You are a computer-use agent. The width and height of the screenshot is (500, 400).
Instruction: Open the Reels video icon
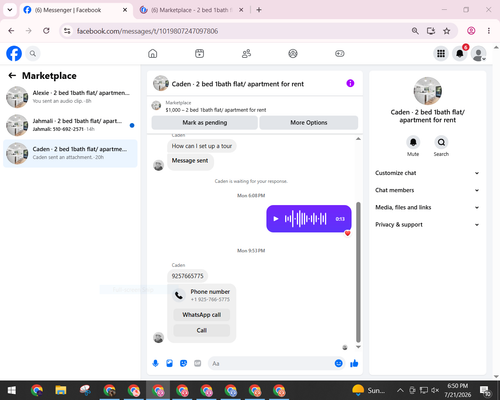click(x=199, y=53)
